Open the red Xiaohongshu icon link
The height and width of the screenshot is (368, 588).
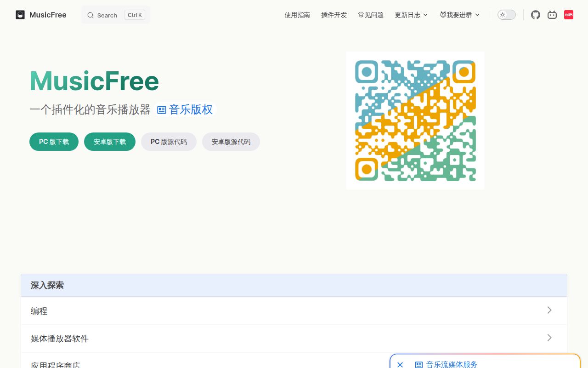pos(569,15)
